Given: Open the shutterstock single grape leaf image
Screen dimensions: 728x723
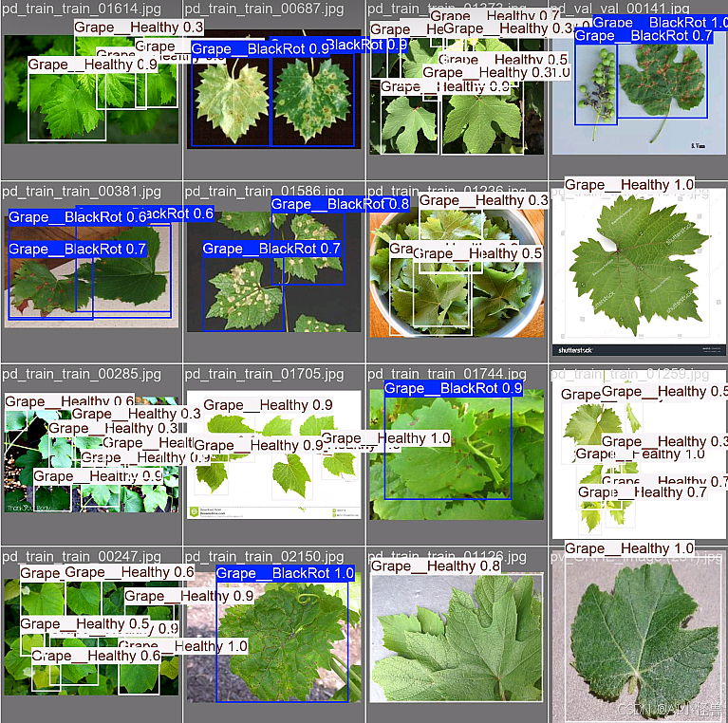Looking at the screenshot, I should pos(639,272).
